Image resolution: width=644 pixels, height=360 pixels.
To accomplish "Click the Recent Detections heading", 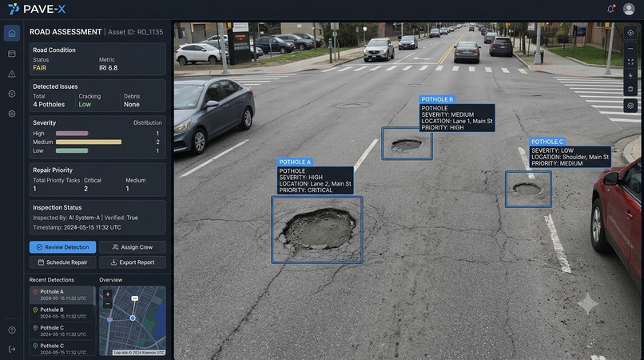I will pos(51,280).
